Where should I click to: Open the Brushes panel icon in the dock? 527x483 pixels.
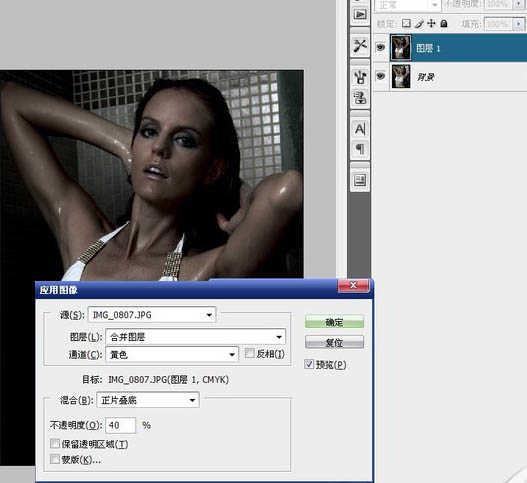(360, 77)
